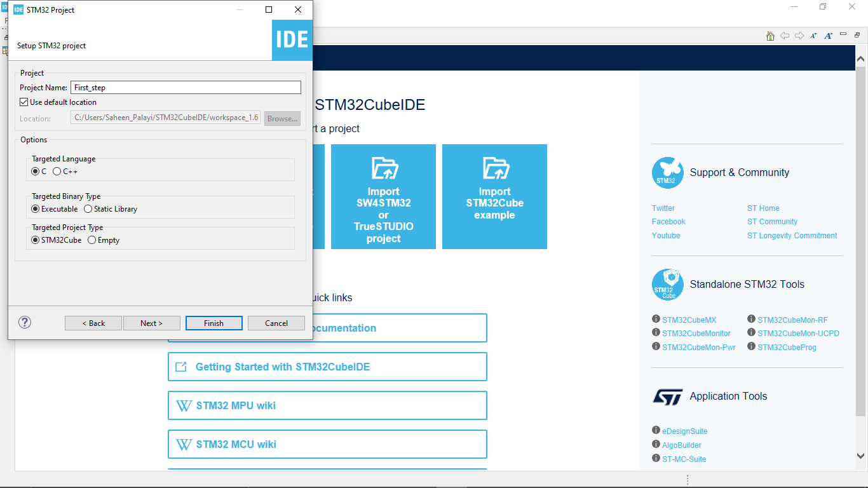Increase font size with the large A icon
This screenshot has height=488, width=868.
[828, 36]
